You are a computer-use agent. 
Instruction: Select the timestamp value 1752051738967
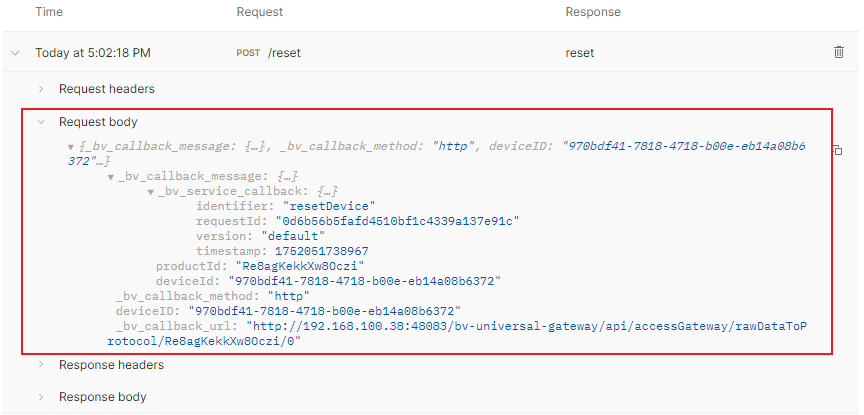pyautogui.click(x=322, y=251)
